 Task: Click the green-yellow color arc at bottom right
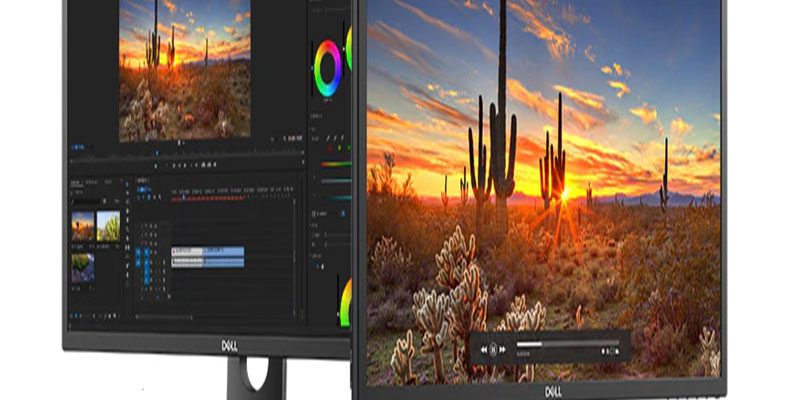click(x=345, y=302)
